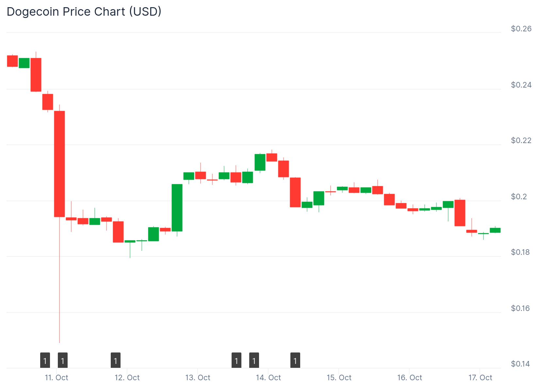Open the rightmost event marker after 14. Oct

point(295,361)
